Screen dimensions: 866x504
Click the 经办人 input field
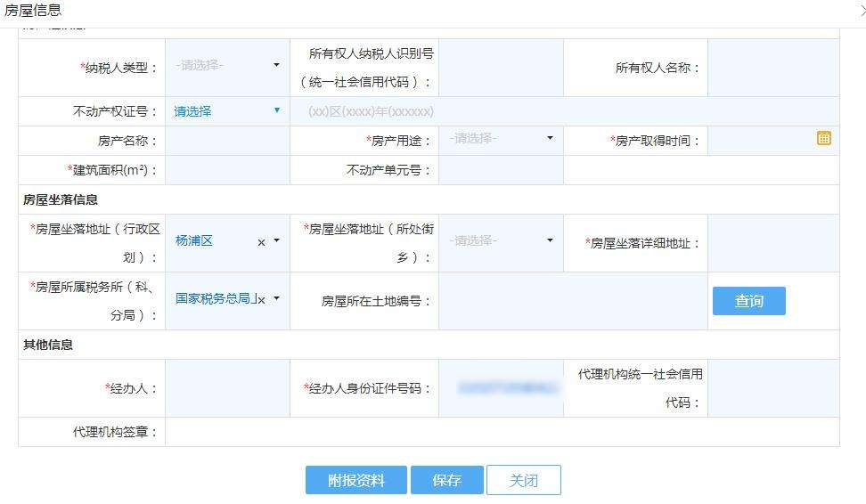[227, 388]
